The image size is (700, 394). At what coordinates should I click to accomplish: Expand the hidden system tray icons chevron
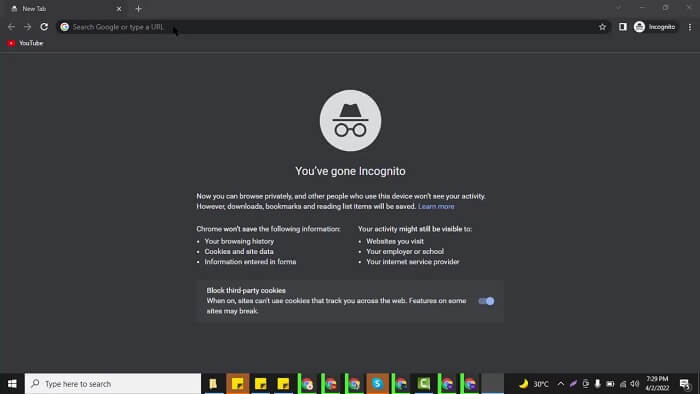[561, 384]
